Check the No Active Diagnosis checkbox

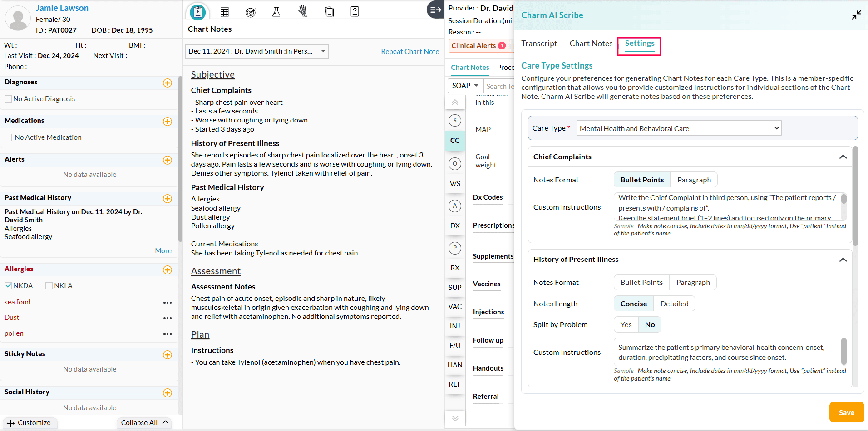coord(8,99)
